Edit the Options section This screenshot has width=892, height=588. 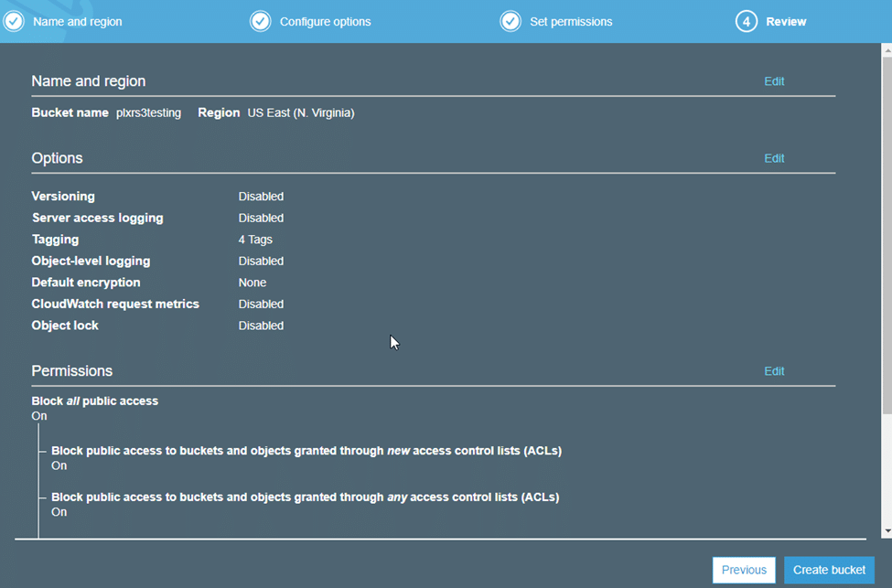(774, 158)
